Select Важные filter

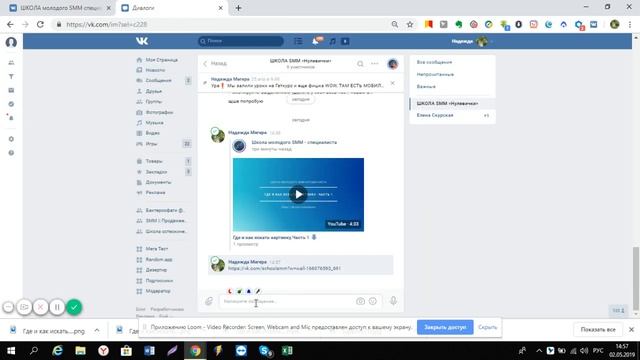point(426,87)
